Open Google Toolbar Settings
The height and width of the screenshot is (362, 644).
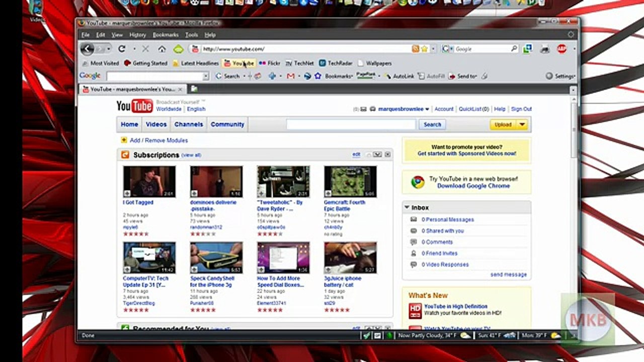pos(560,76)
